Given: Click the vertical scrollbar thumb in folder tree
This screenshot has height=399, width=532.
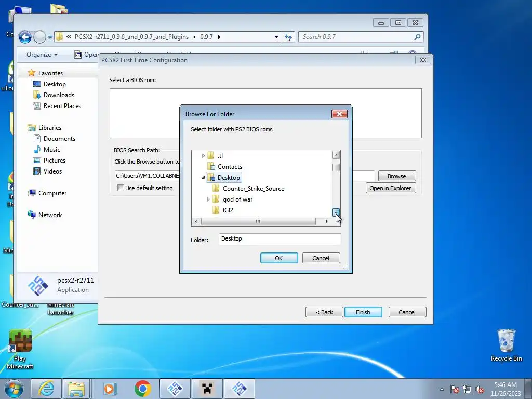Looking at the screenshot, I should tap(336, 168).
